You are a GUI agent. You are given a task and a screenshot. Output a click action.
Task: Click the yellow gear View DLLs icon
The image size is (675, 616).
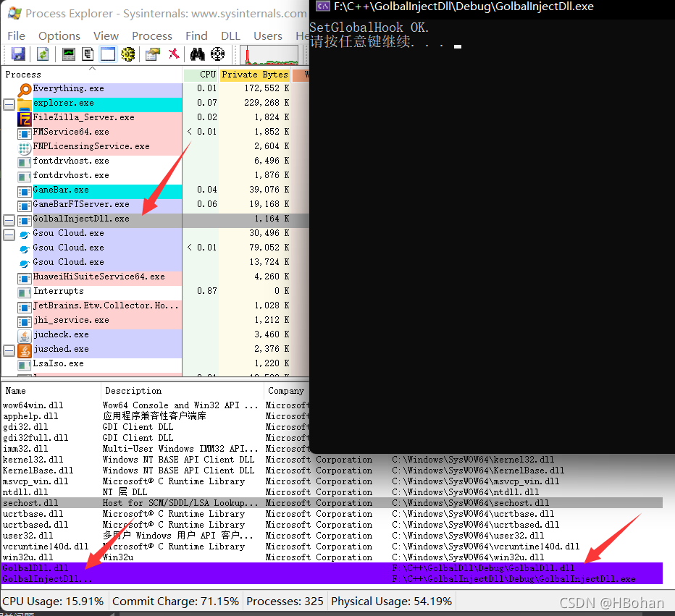(x=128, y=54)
